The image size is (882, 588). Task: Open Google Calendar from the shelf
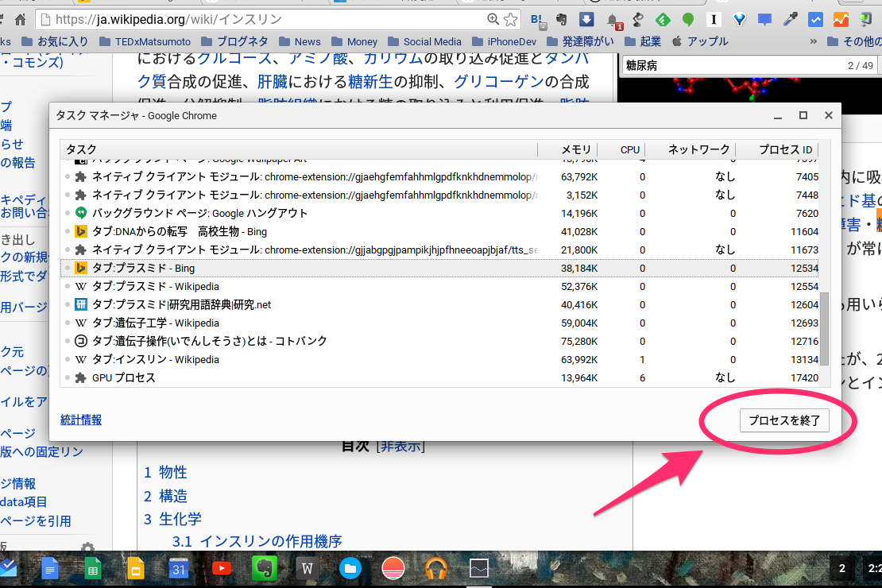pos(178,569)
